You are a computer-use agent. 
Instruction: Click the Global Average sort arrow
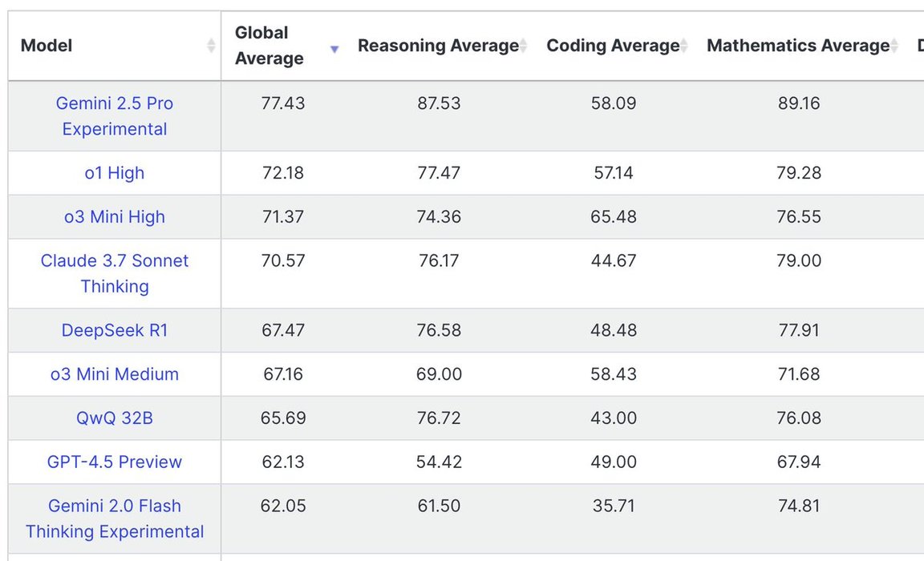click(x=334, y=50)
